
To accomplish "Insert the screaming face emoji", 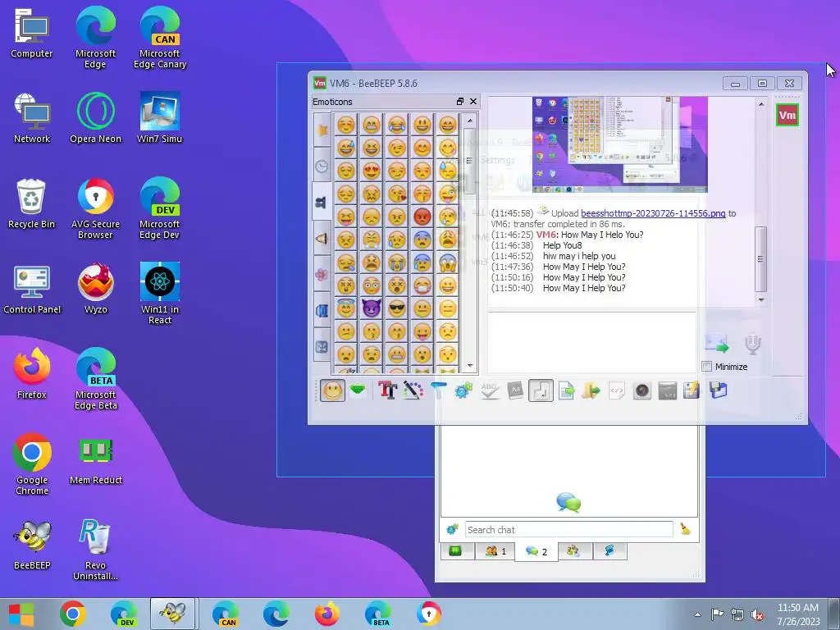I will click(447, 262).
